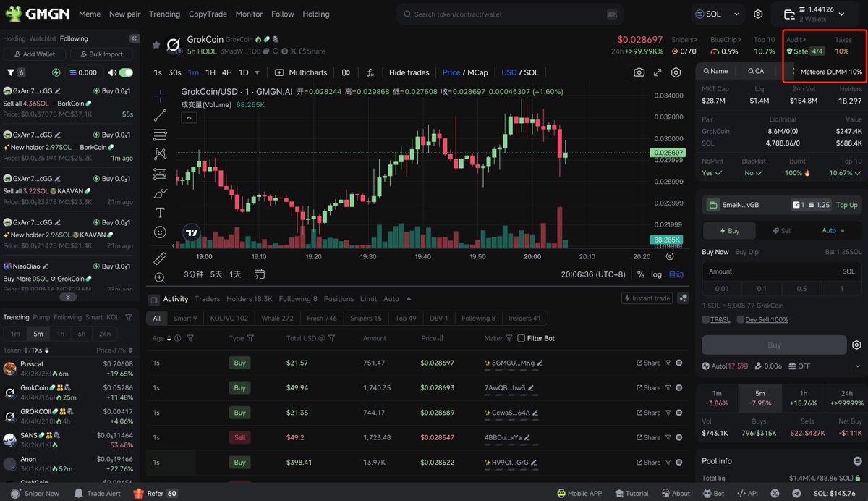The height and width of the screenshot is (501, 868).
Task: Open the top bar settings gear
Action: coord(758,14)
